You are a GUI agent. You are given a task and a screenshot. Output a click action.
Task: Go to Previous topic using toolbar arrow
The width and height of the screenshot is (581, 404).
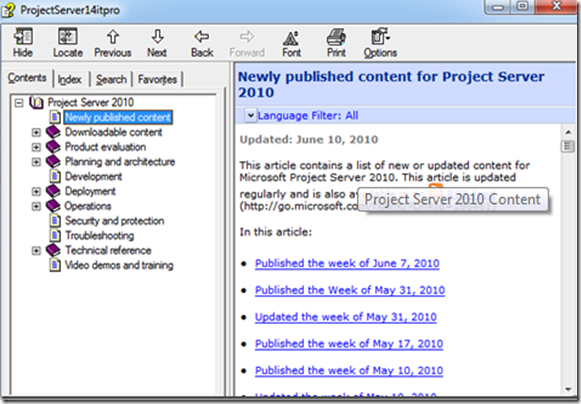[113, 37]
